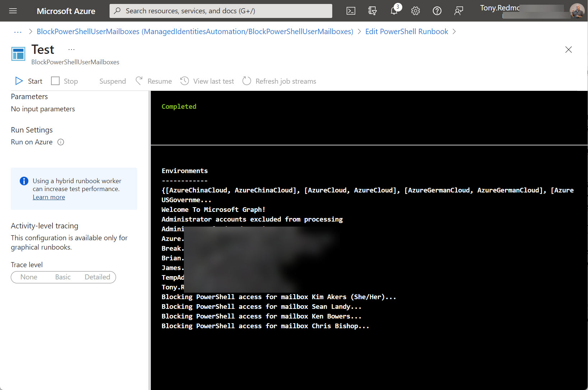Click the Run on Azure info icon
This screenshot has height=390, width=588.
[61, 142]
